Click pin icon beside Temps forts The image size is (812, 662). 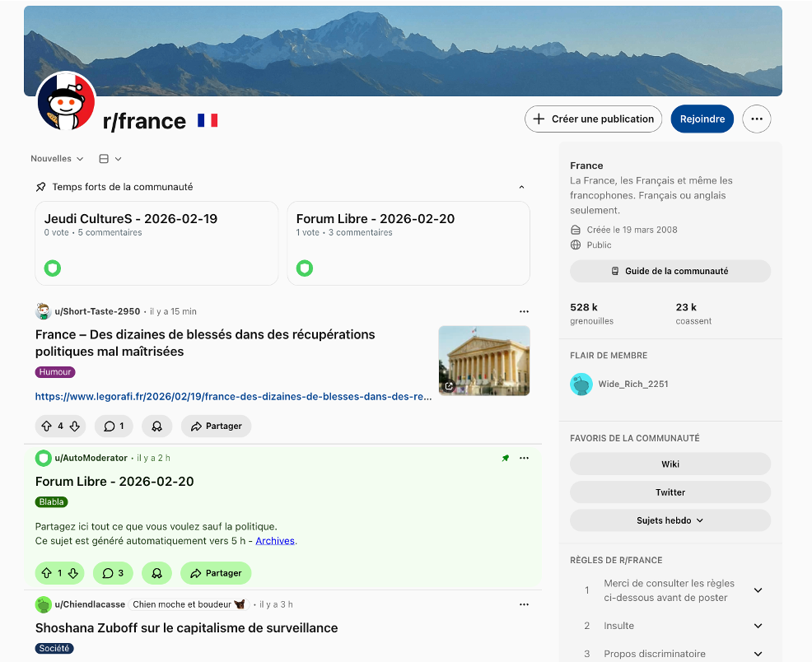coord(41,187)
